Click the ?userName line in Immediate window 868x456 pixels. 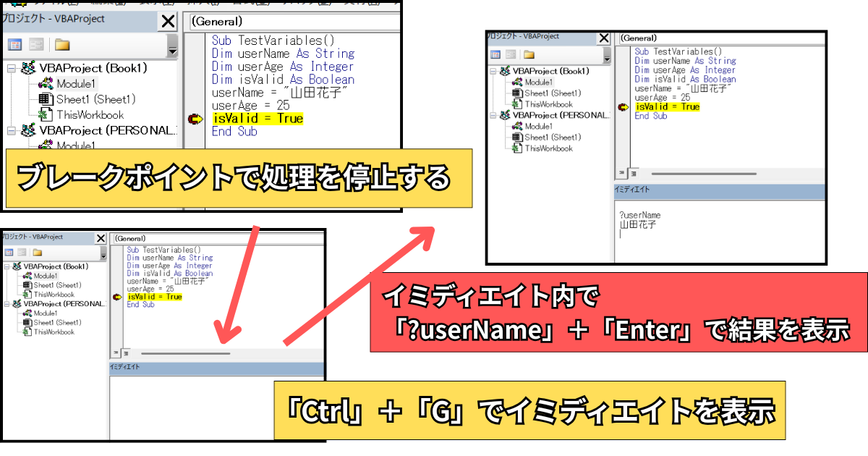[640, 215]
